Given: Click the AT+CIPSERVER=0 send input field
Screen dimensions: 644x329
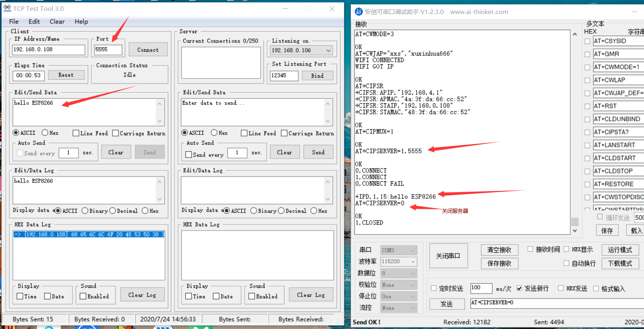Looking at the screenshot, I should 557,303.
